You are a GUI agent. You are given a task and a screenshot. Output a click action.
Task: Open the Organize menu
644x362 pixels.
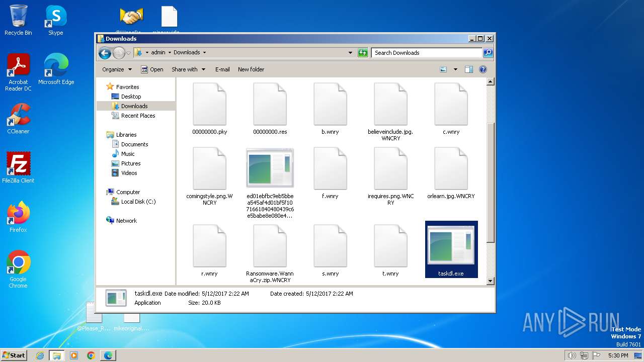117,69
